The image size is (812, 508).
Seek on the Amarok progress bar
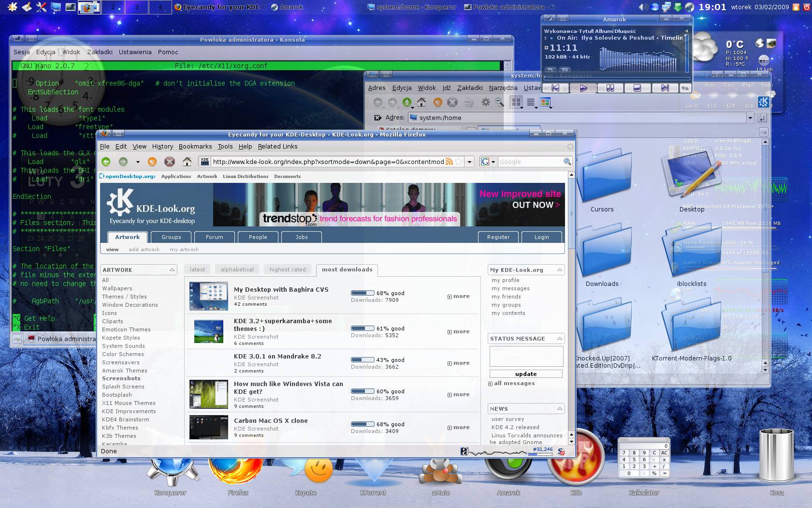(x=616, y=77)
